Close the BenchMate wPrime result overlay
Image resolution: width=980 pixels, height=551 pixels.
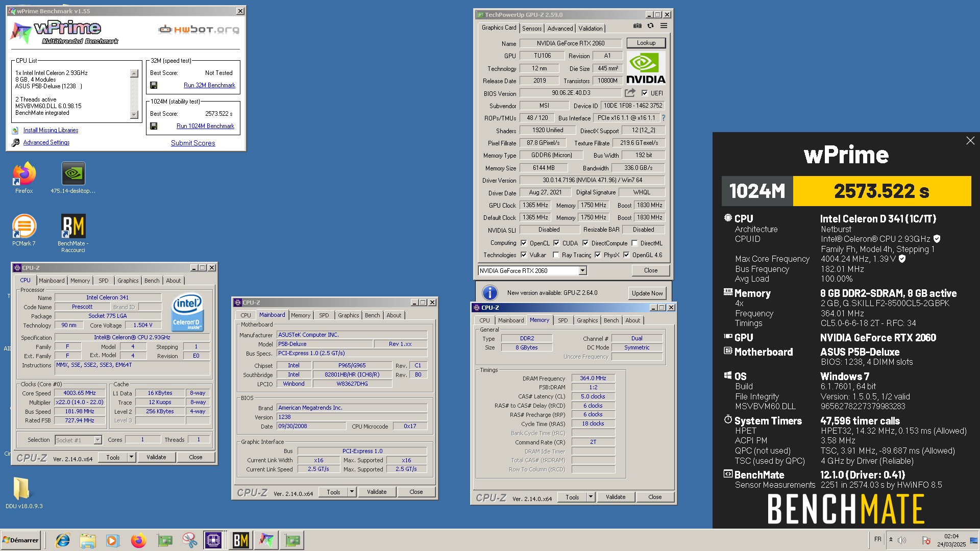[x=970, y=140]
